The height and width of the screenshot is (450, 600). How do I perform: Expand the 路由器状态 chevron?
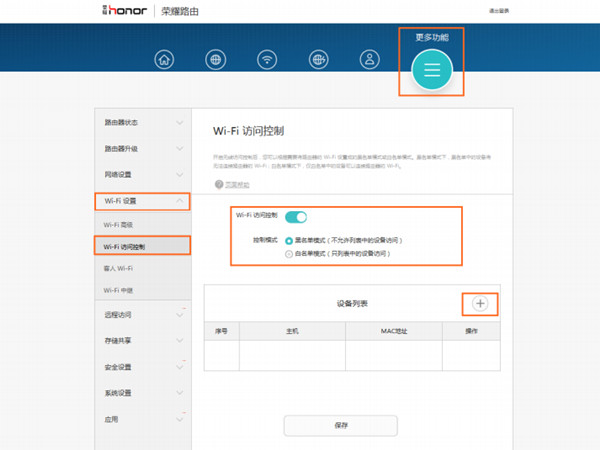179,122
